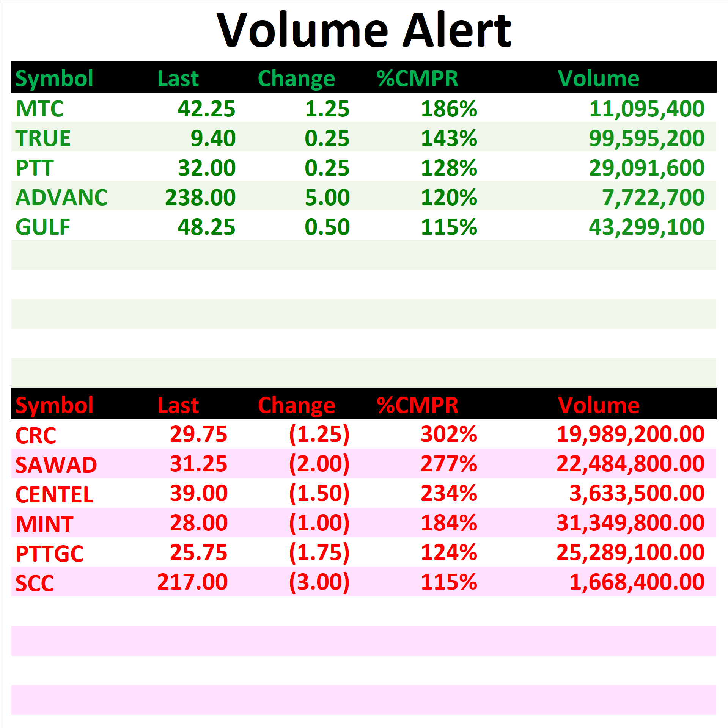Select the SAWAD symbol
The image size is (728, 728).
tap(56, 465)
